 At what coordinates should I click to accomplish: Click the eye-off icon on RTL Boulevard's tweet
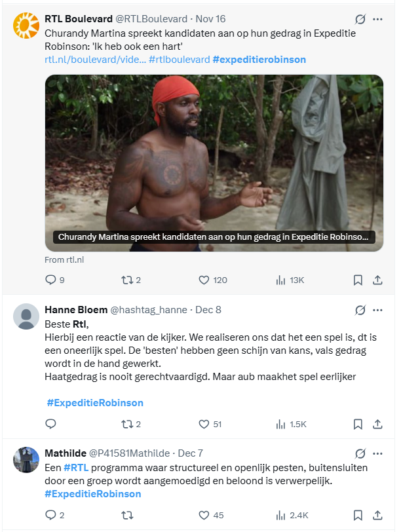tap(359, 19)
